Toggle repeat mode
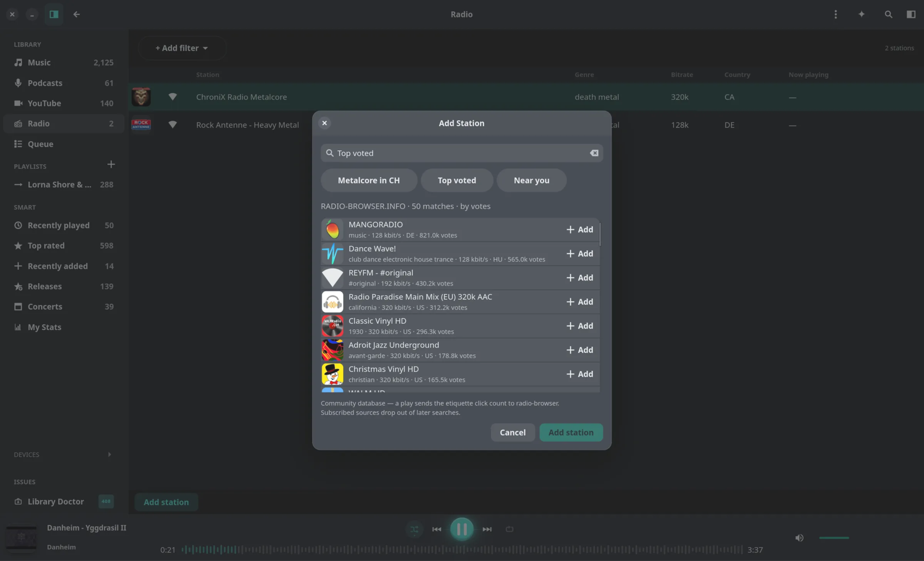The image size is (924, 561). coord(509,529)
